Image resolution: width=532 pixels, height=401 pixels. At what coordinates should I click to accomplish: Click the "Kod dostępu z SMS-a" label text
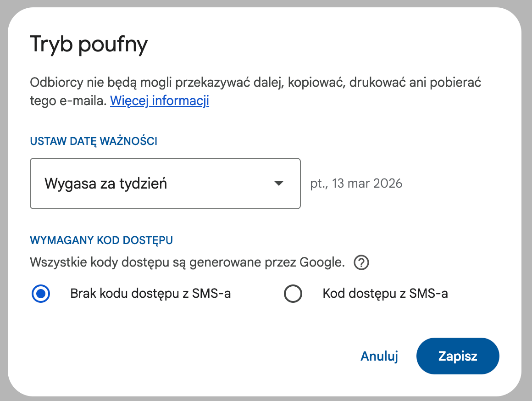click(385, 294)
